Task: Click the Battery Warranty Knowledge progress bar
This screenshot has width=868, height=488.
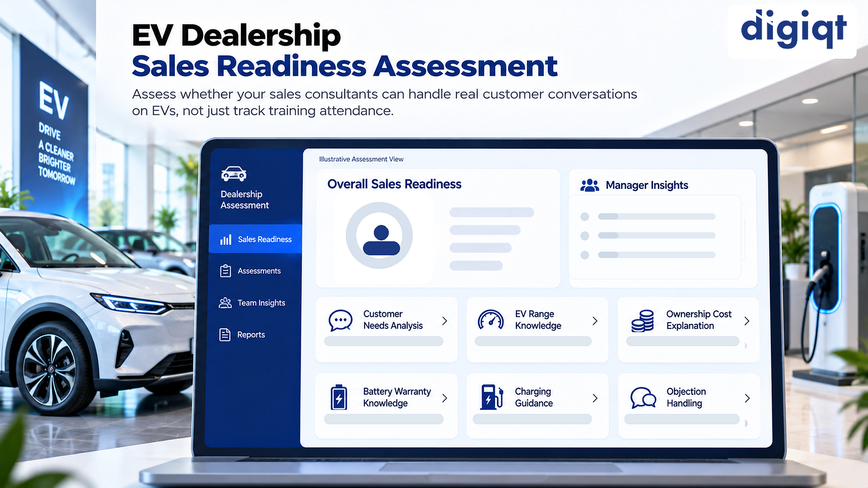Action: coord(383,419)
